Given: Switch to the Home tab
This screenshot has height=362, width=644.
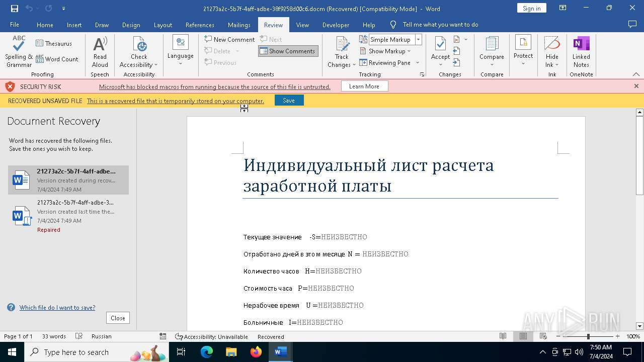Looking at the screenshot, I should pos(45,25).
